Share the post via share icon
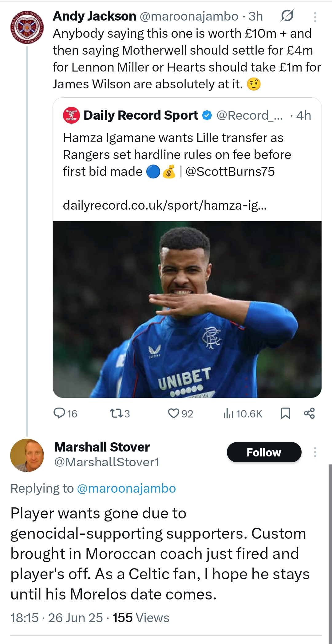Image resolution: width=332 pixels, height=644 pixels. point(309,413)
